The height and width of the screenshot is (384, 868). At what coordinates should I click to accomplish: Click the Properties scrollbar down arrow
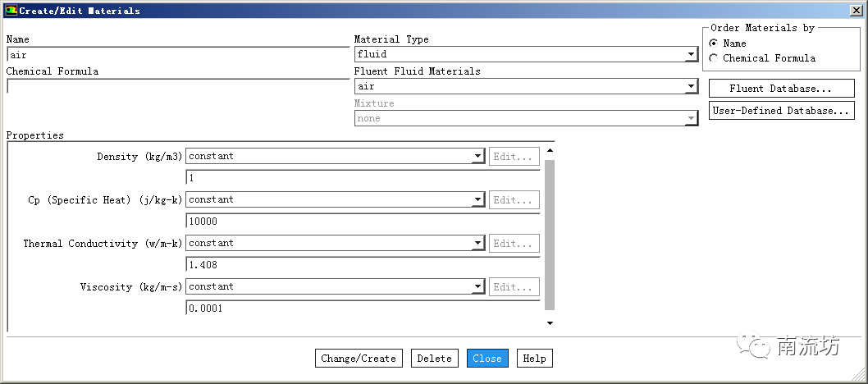click(549, 323)
